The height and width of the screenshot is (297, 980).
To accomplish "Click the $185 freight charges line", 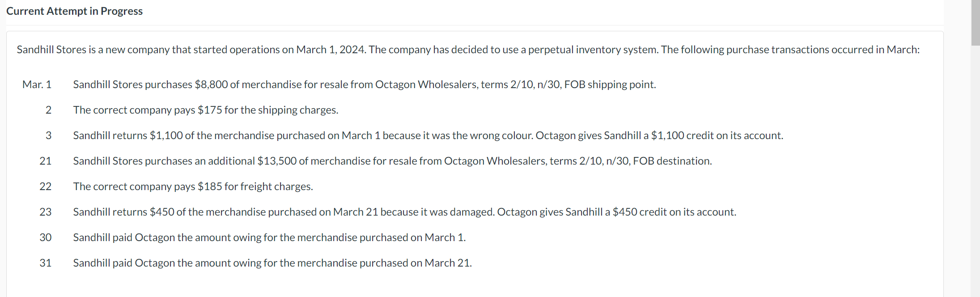I will coord(193,187).
